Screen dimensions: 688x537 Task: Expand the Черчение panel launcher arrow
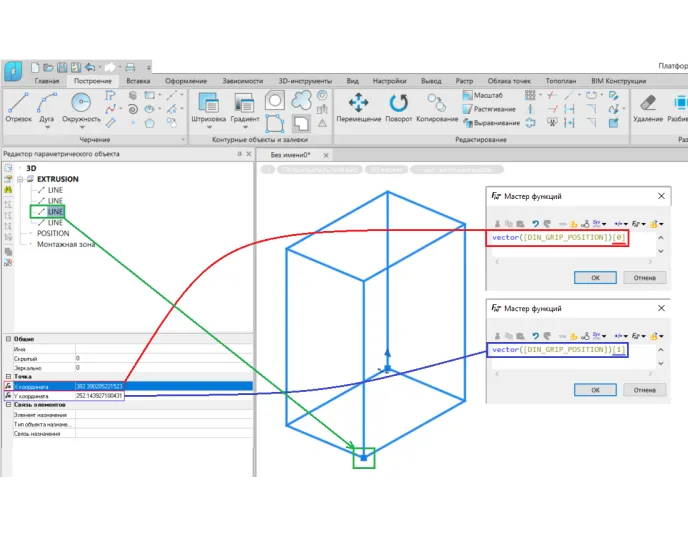tap(183, 140)
